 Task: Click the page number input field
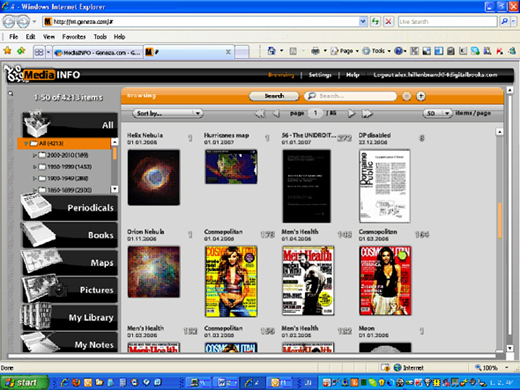(315, 114)
